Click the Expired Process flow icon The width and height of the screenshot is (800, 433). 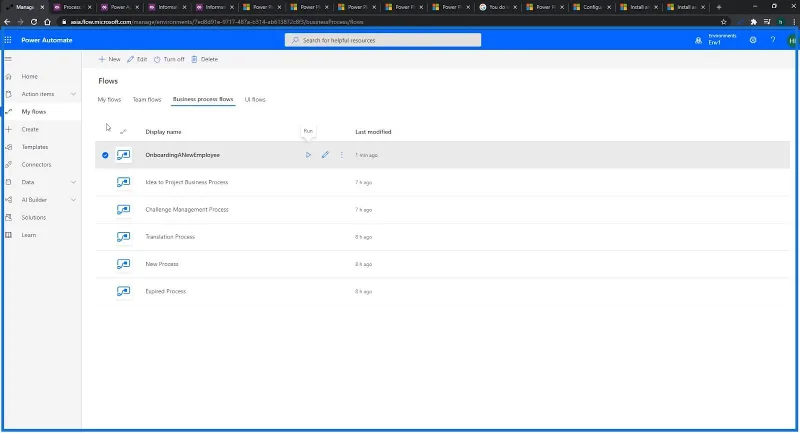(x=123, y=291)
